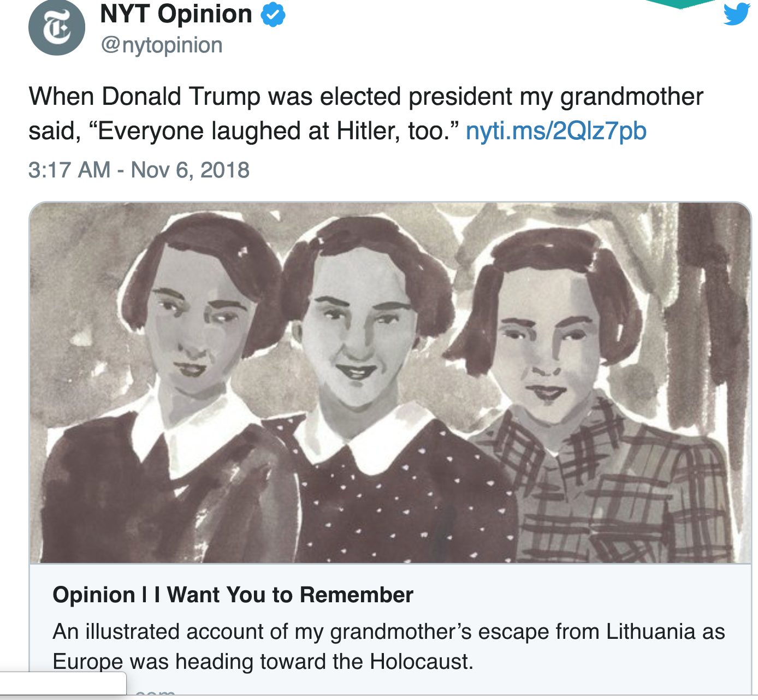
Task: Click the blue verified badge
Action: 273,15
